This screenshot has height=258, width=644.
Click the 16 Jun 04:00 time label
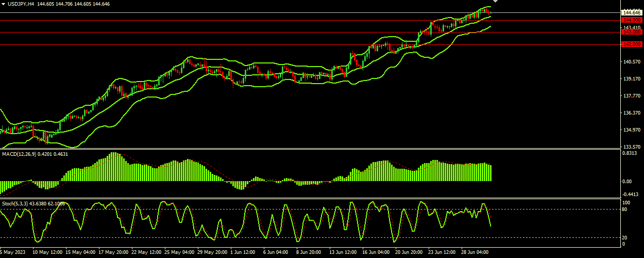tap(376, 253)
